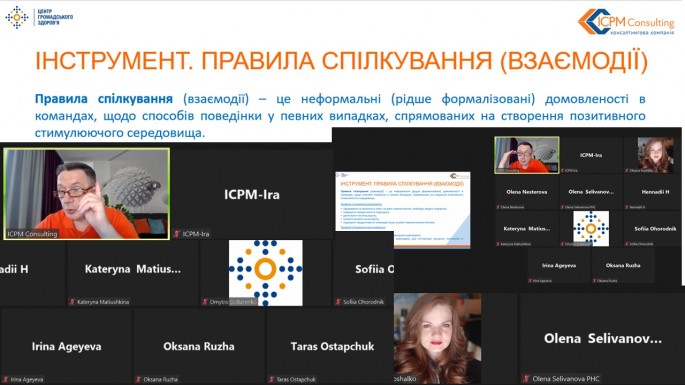Click bold text 'Правила спілкування' in slide body
685x385 pixels.
click(104, 99)
